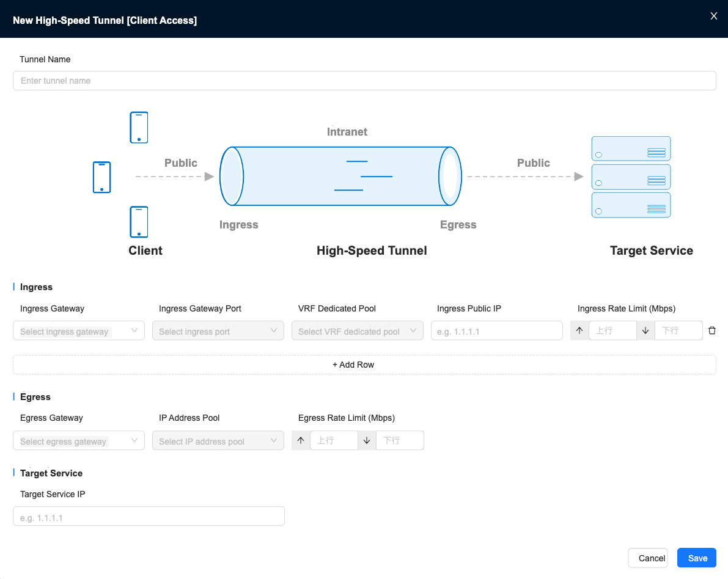Open the VRF Dedicated Pool dropdown

pos(357,331)
